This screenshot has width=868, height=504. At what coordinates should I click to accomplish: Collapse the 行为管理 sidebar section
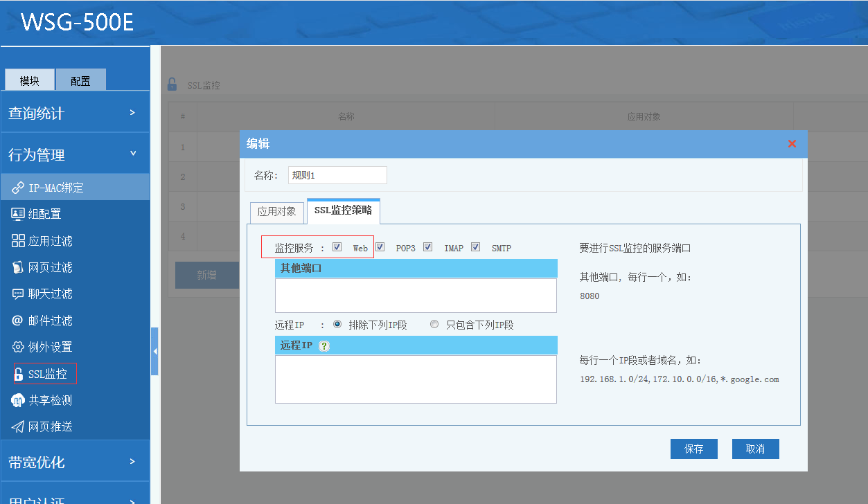(x=75, y=154)
